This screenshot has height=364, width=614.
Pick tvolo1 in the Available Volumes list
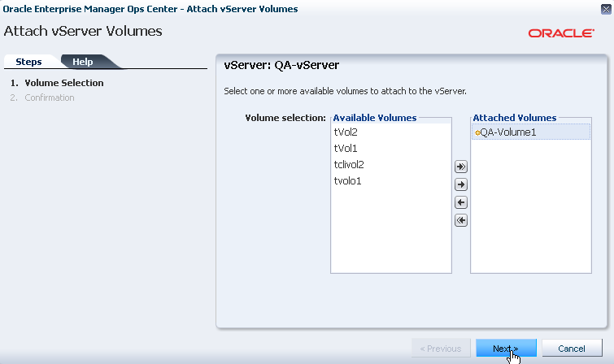coord(391,181)
